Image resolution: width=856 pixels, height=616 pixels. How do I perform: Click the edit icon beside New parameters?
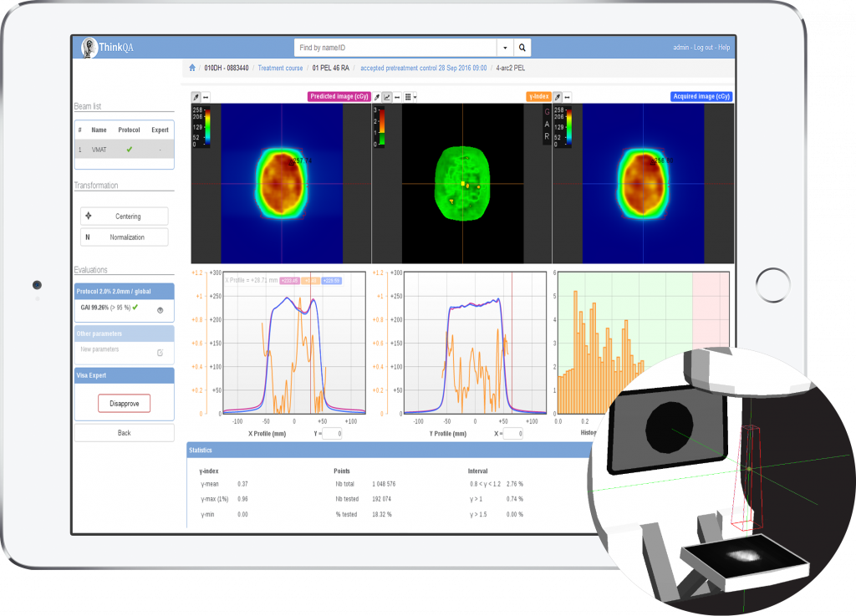160,353
